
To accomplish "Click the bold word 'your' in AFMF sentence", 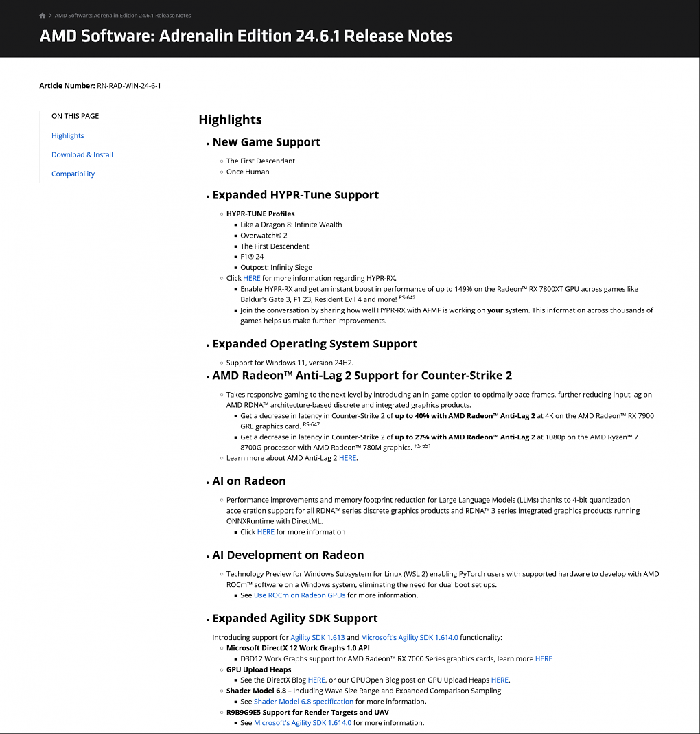I will [x=495, y=310].
